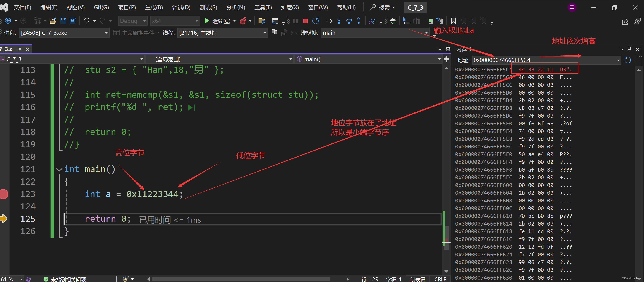Click the Step Out icon
The height and width of the screenshot is (282, 644).
tap(359, 21)
